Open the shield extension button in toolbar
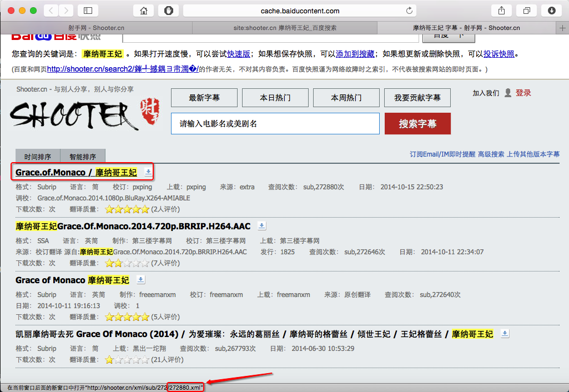Screen dimensions: 569x392 click(x=168, y=11)
